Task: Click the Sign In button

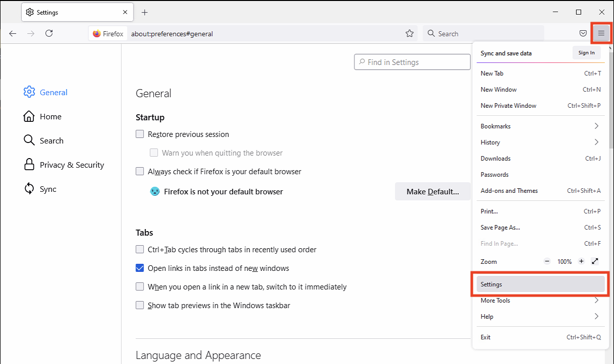Action: pos(586,53)
